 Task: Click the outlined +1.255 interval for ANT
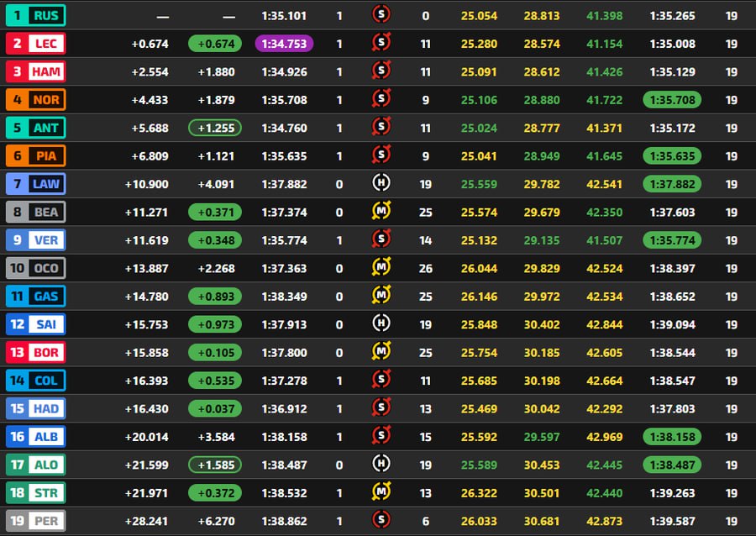(x=215, y=128)
